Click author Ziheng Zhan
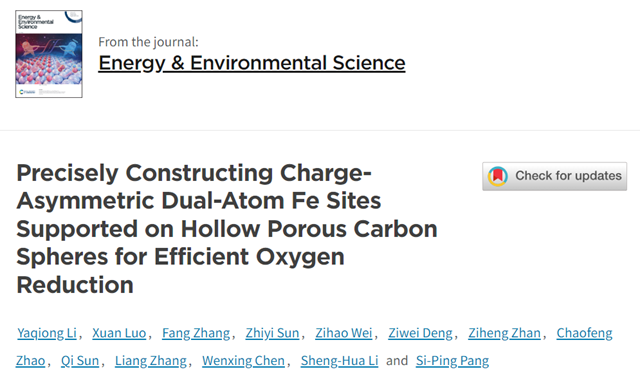 [x=504, y=333]
